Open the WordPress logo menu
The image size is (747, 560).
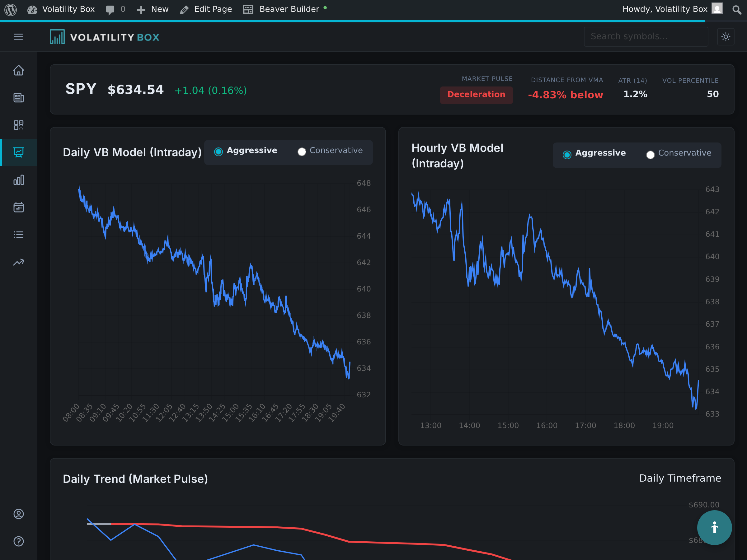click(11, 9)
